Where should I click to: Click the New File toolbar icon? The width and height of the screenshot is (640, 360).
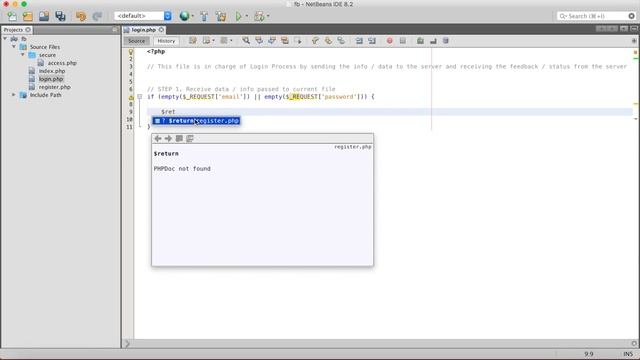tap(12, 16)
